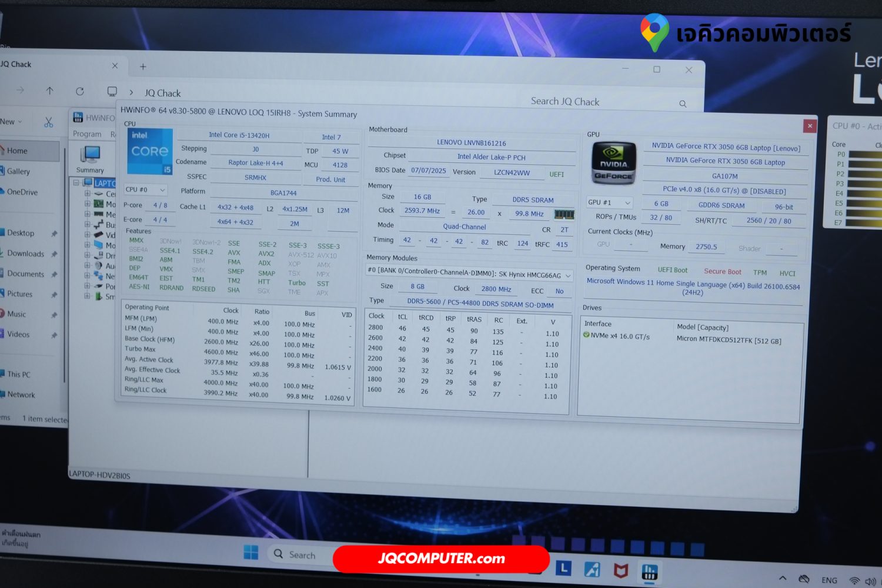Show hidden tray icons chevron
The image size is (882, 588).
tap(783, 578)
